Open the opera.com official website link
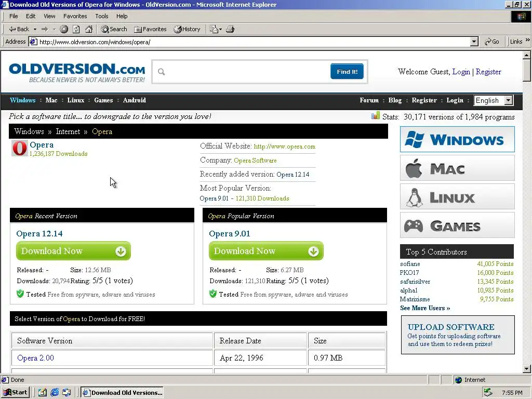The height and width of the screenshot is (399, 532). [284, 147]
